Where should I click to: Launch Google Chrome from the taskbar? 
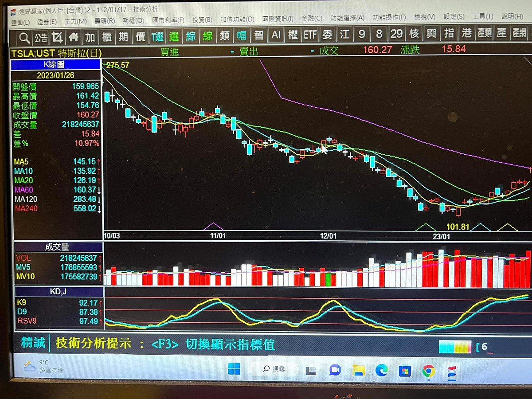[428, 371]
